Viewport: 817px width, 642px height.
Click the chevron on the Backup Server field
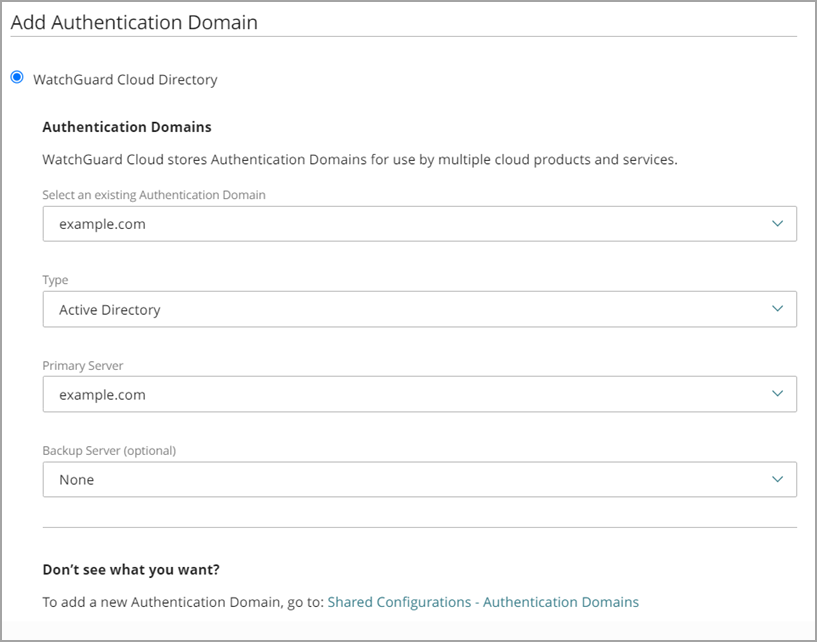coord(779,479)
